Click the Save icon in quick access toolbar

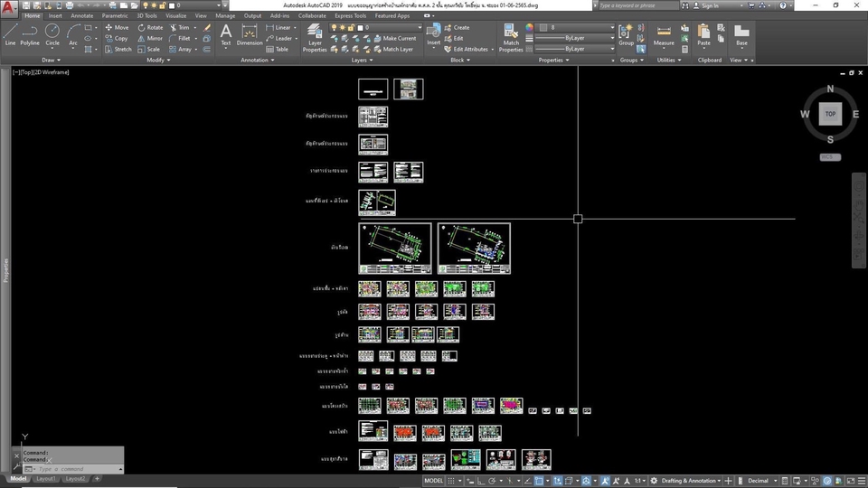(x=26, y=5)
